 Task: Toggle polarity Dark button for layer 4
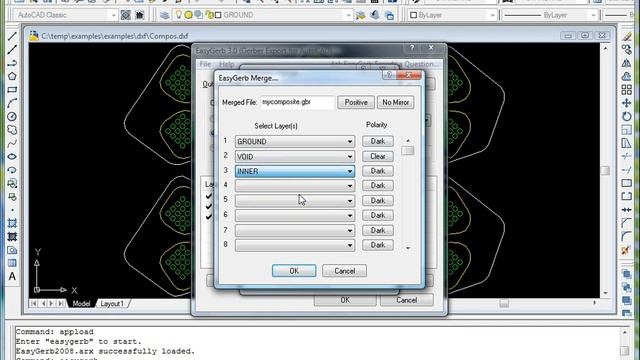pyautogui.click(x=378, y=185)
